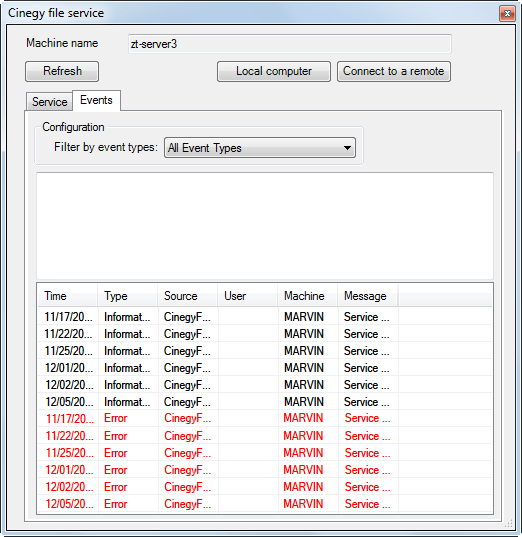Sort by the Time column header
522x537 pixels.
[x=67, y=296]
